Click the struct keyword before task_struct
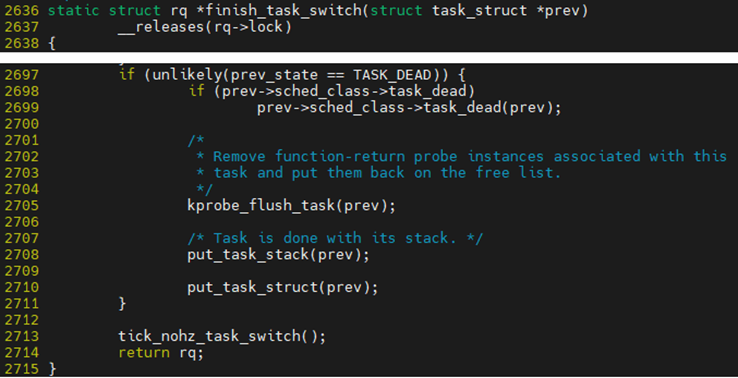This screenshot has width=738, height=378. 396,10
